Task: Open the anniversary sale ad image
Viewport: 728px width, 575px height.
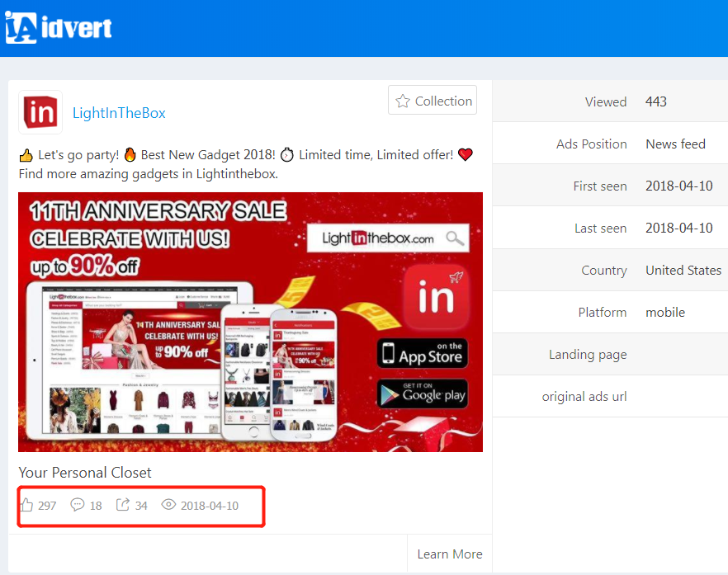Action: (250, 322)
